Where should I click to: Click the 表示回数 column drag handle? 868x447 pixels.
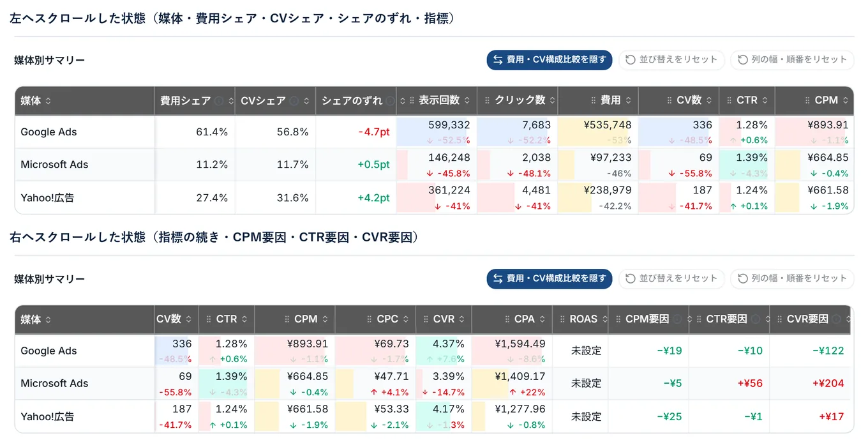coord(412,101)
